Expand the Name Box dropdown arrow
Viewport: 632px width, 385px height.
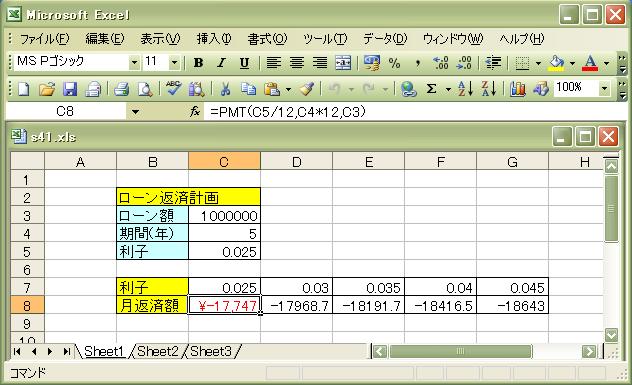click(135, 112)
